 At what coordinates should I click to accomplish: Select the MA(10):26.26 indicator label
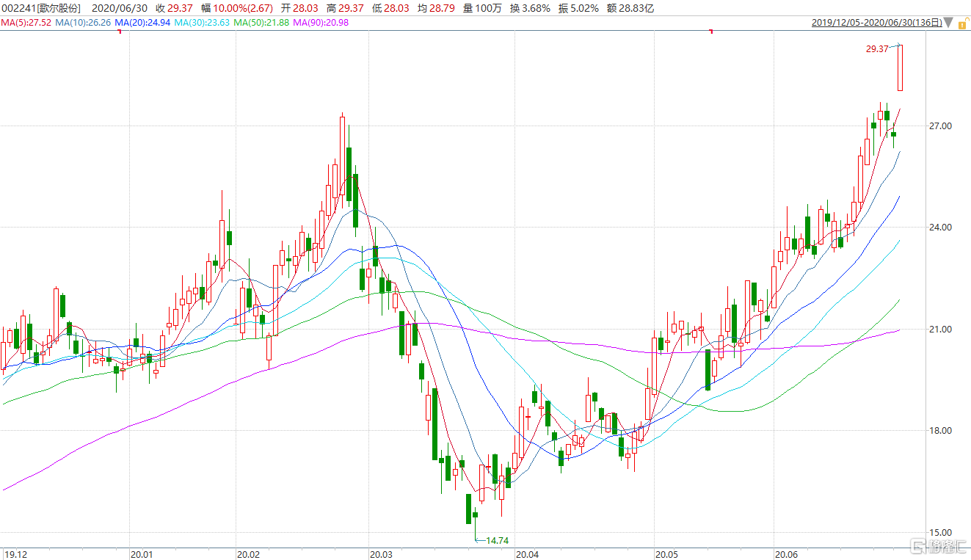[x=81, y=23]
